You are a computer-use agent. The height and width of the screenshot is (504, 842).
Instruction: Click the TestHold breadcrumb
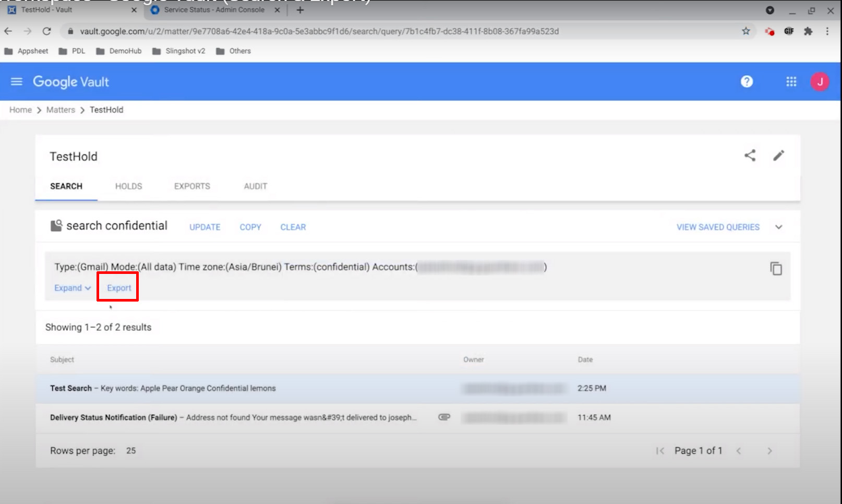(106, 110)
